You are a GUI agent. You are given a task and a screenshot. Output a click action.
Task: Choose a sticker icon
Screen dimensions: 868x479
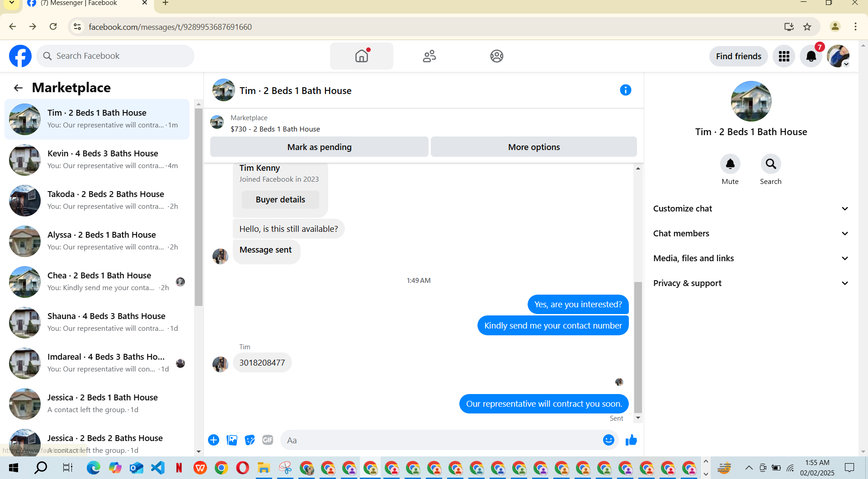click(250, 440)
